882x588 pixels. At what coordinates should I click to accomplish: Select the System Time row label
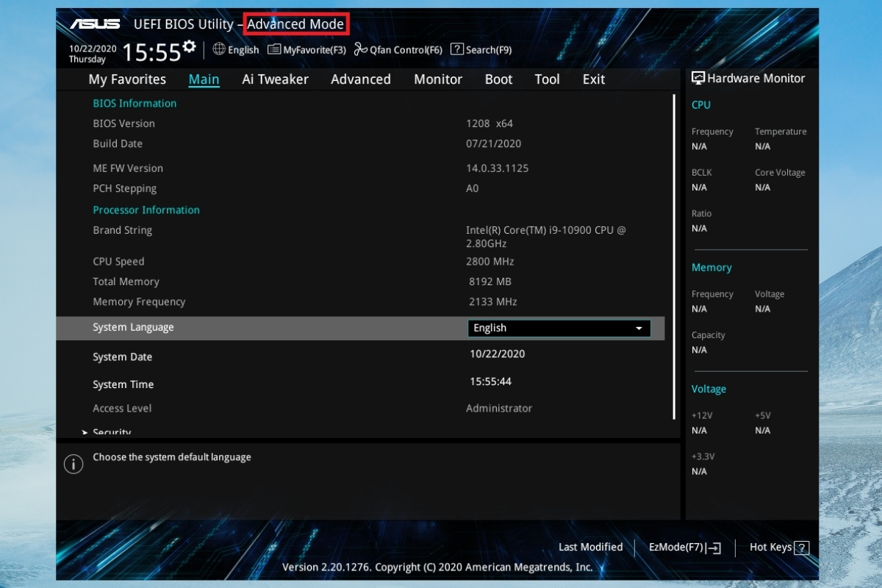coord(123,384)
